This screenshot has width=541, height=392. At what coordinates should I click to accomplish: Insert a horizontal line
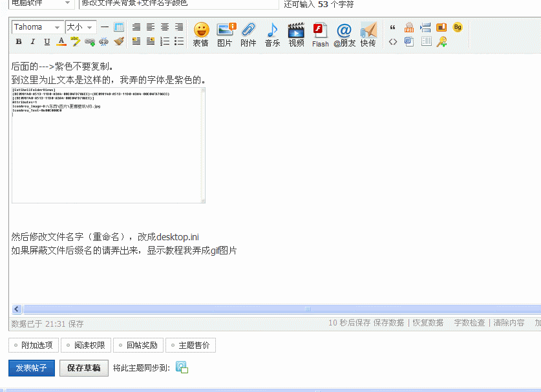point(105,27)
